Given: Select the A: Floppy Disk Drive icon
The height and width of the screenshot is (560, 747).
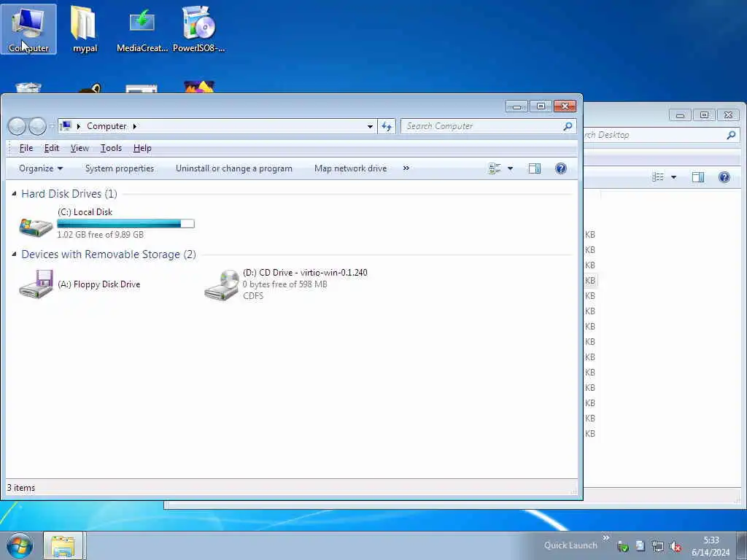Looking at the screenshot, I should [36, 284].
